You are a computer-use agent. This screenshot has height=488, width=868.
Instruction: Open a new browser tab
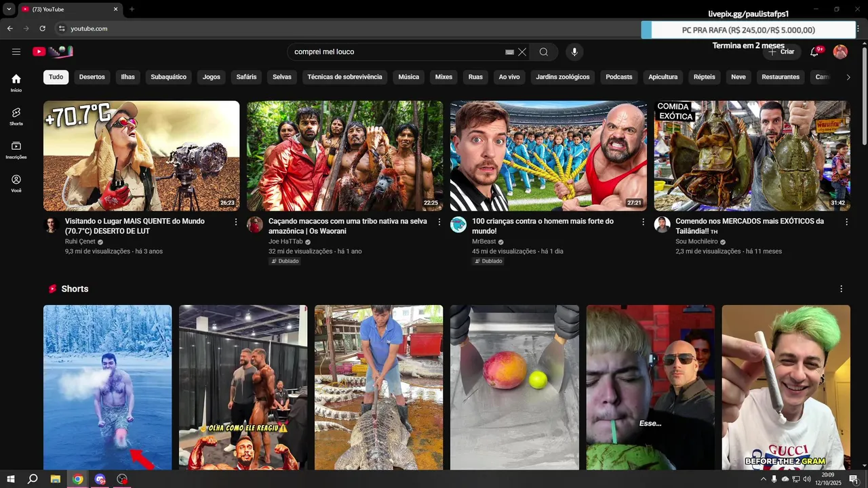click(x=132, y=9)
